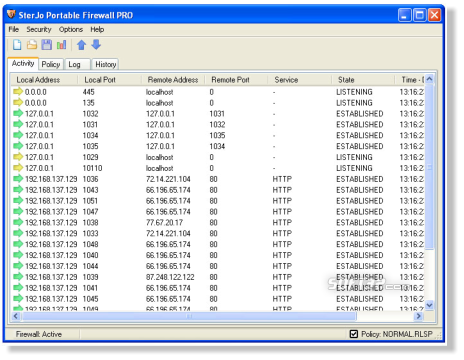Click the Save floppy disk toolbar icon
This screenshot has width=464, height=360.
point(46,45)
